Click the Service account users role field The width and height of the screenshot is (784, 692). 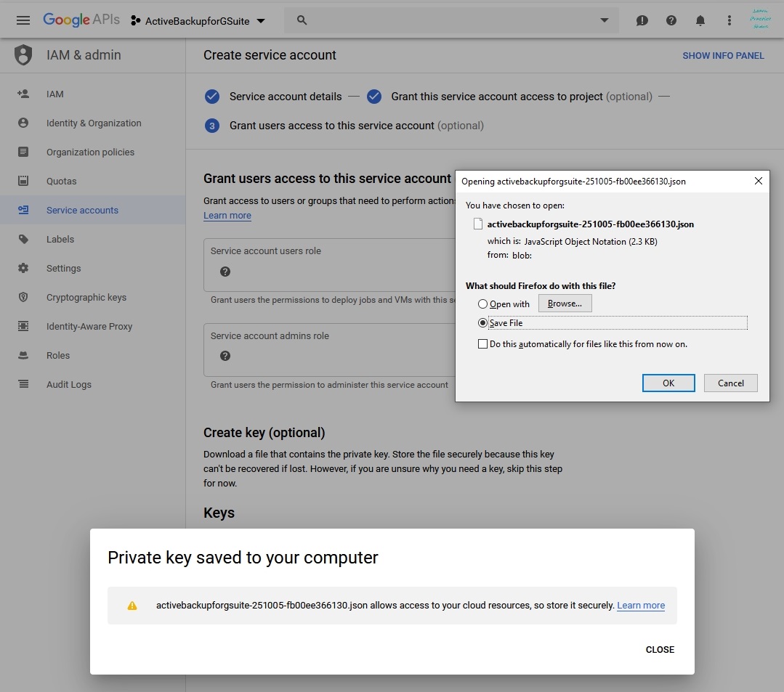(x=329, y=265)
